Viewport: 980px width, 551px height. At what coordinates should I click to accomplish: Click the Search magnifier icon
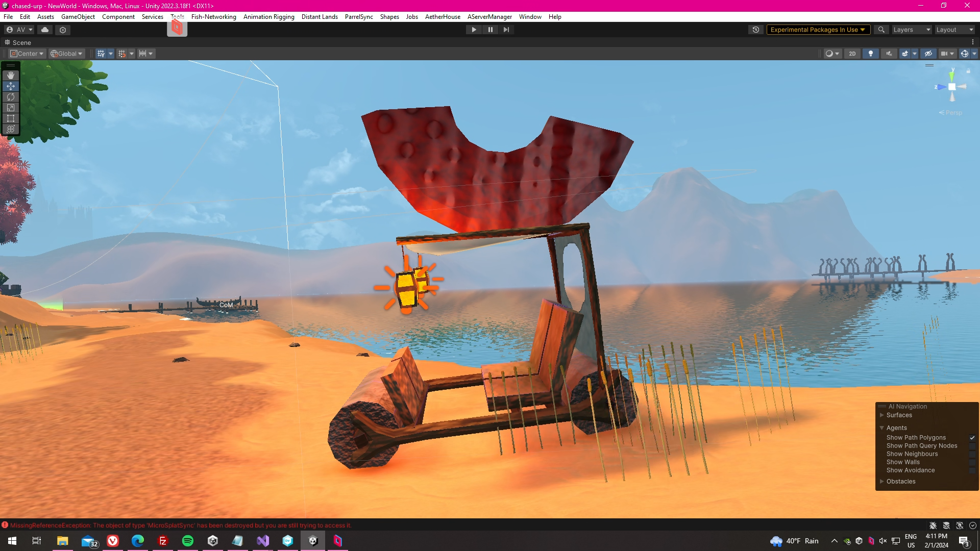[881, 30]
